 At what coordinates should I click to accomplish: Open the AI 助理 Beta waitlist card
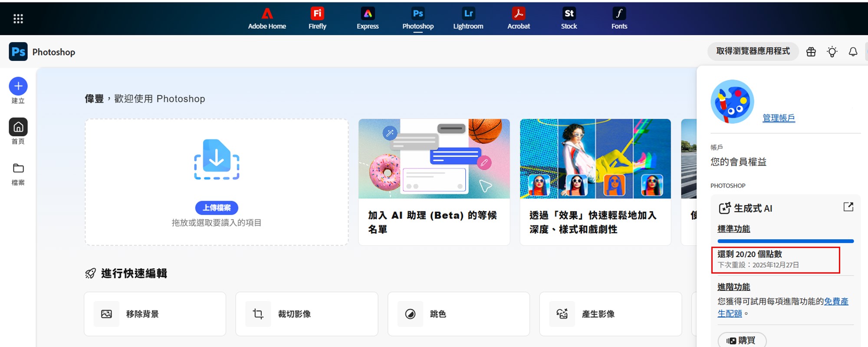[x=434, y=182]
